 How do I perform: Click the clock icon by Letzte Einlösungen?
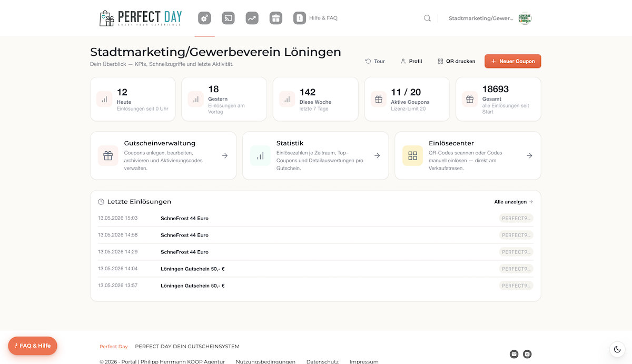[101, 202]
